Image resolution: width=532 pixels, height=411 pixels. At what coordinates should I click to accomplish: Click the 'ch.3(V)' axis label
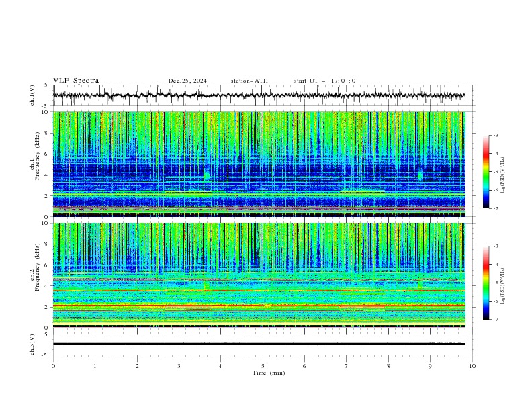32,345
